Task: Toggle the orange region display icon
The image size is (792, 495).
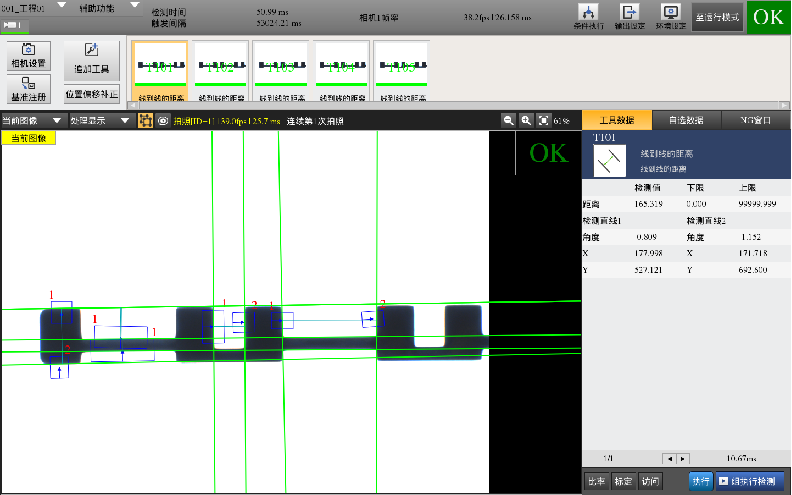Action: coord(144,120)
